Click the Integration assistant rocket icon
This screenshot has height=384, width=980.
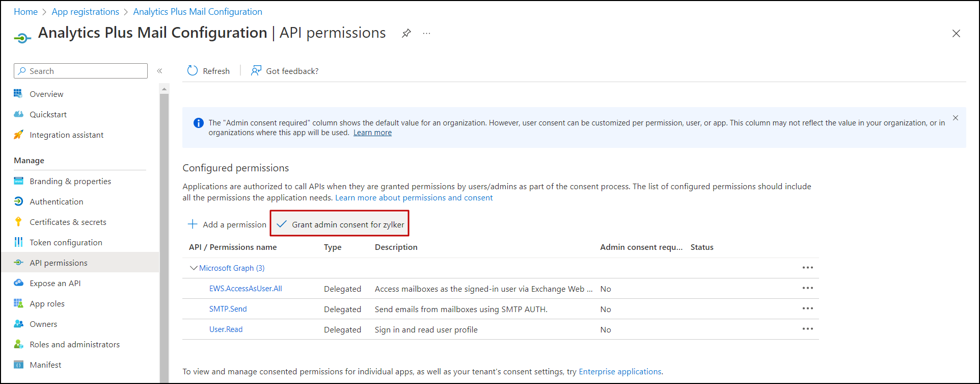point(19,135)
